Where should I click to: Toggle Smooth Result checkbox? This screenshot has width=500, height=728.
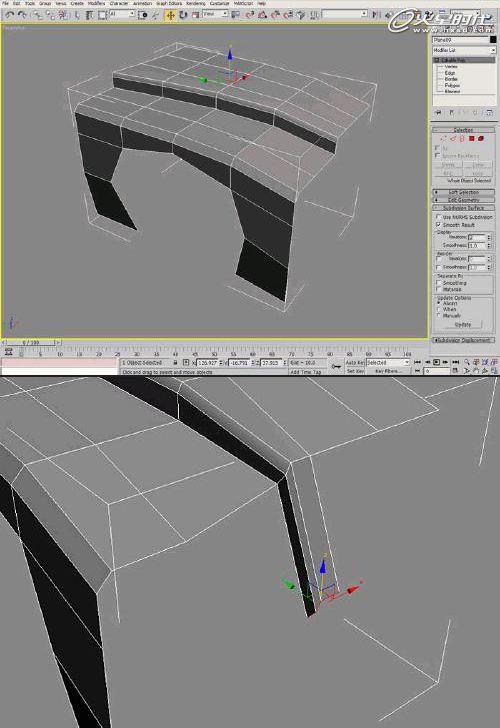[x=438, y=225]
